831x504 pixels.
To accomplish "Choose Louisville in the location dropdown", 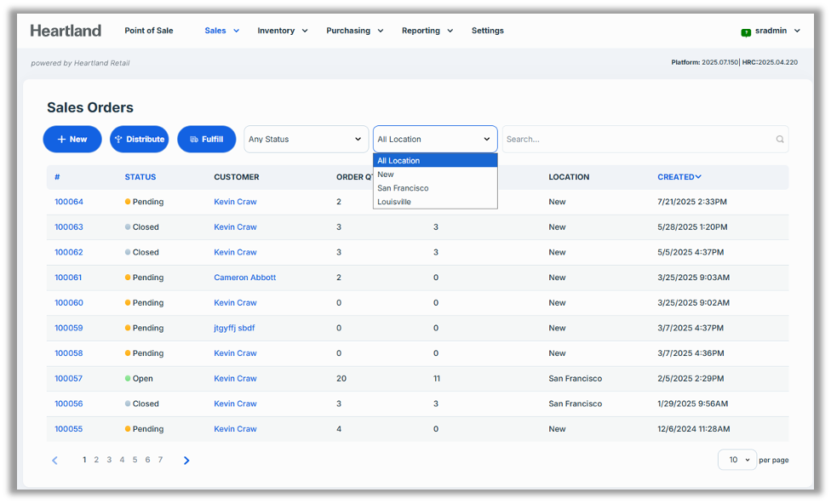I will click(394, 202).
